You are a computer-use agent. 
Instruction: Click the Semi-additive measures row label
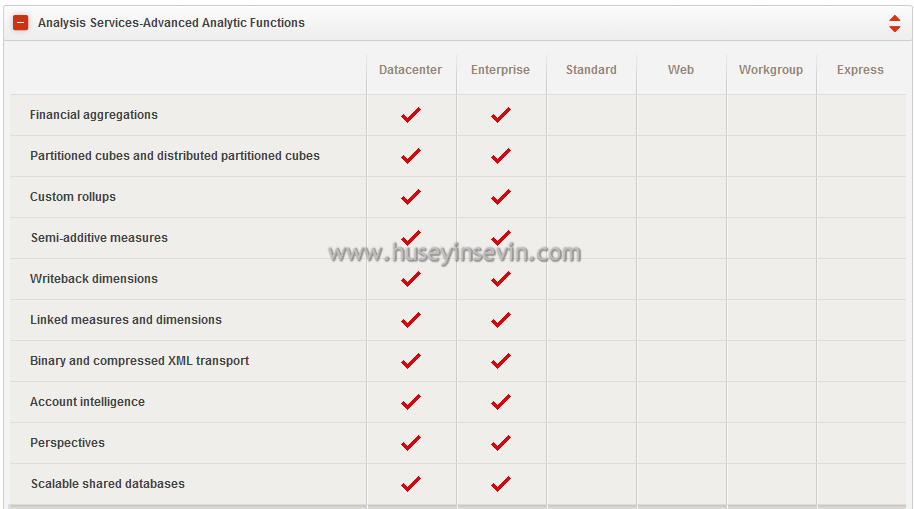[x=99, y=238]
